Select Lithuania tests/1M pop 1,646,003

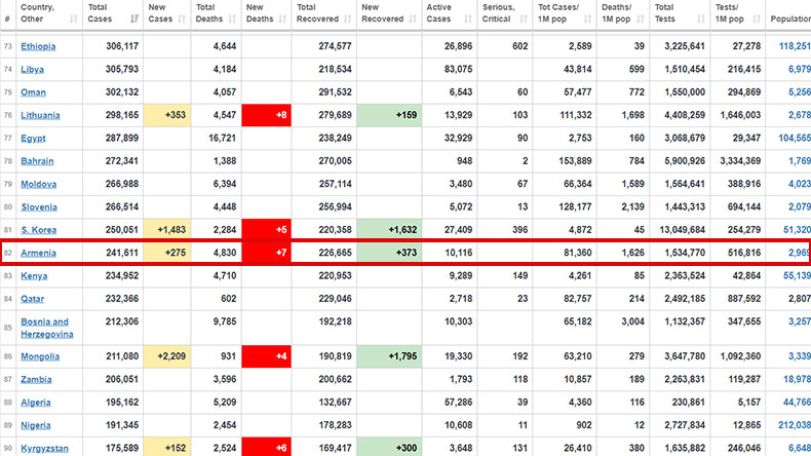[740, 115]
